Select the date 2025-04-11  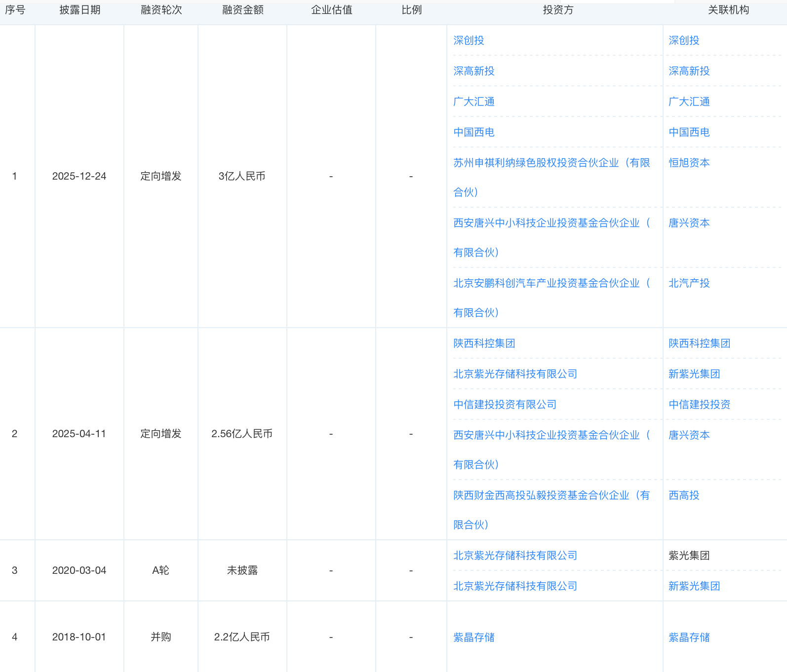[x=79, y=434]
